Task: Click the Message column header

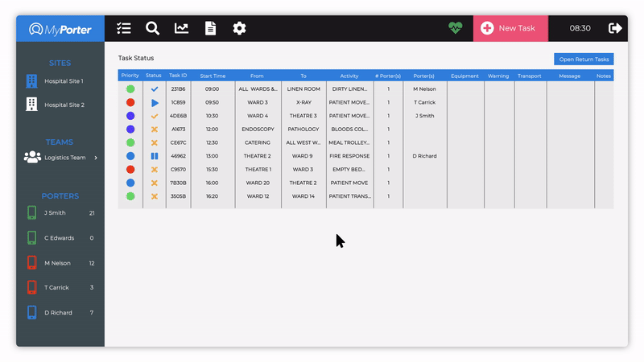Action: click(569, 76)
